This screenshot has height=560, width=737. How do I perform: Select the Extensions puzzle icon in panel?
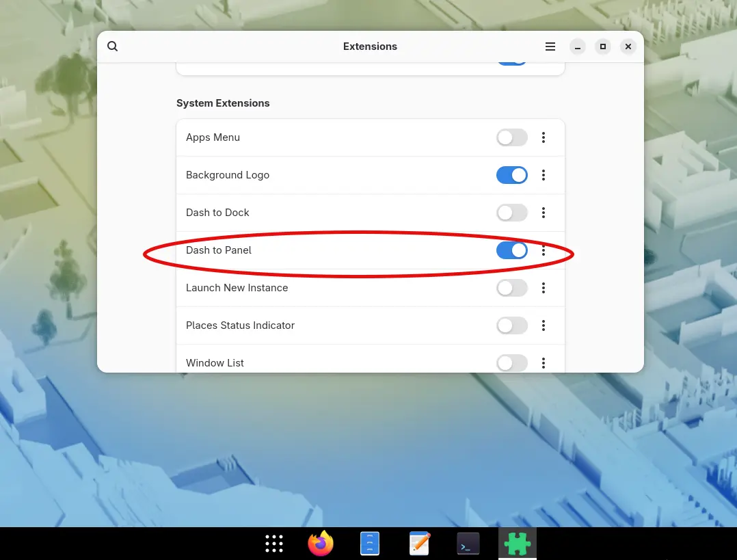[518, 544]
